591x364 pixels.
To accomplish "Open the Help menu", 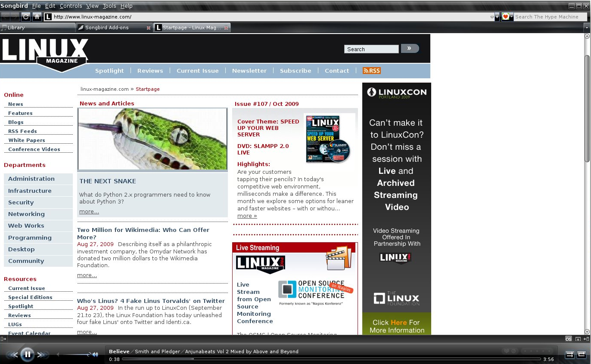I will [127, 6].
